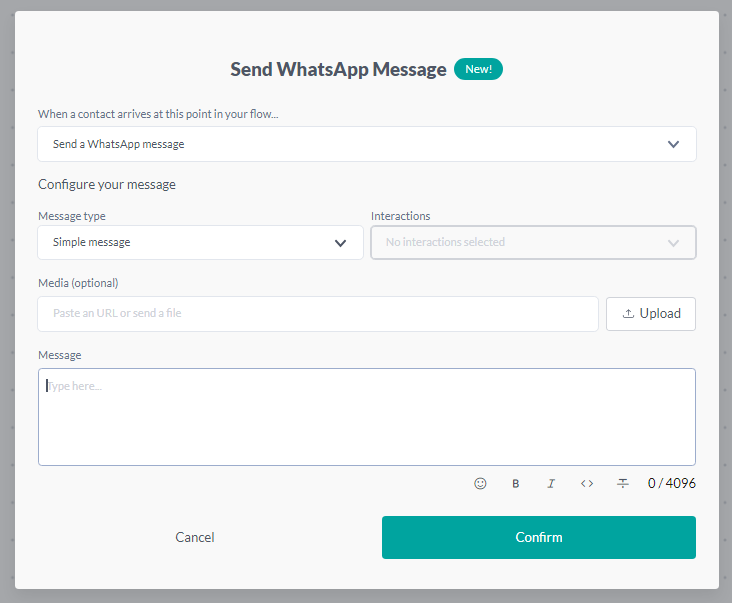The width and height of the screenshot is (732, 603).
Task: Click the Send WhatsApp Message title
Action: pos(338,69)
